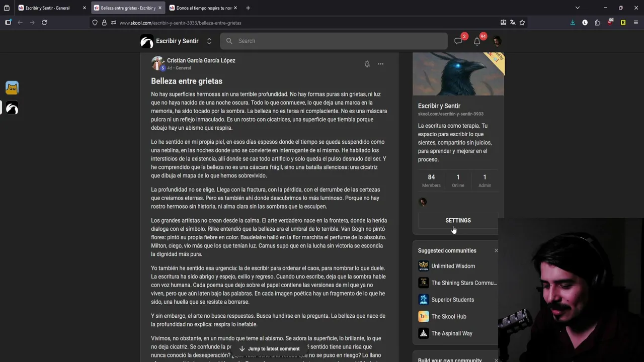Open Cristian García García López profile link
The height and width of the screenshot is (362, 644).
coord(201,60)
